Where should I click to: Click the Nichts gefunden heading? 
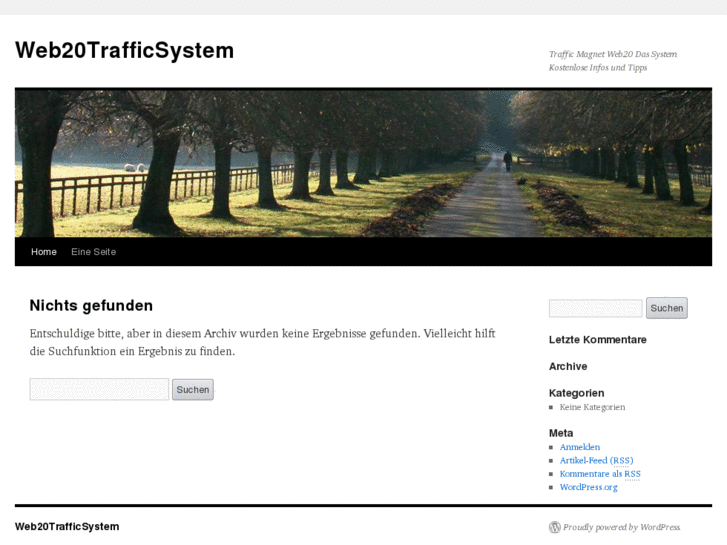(91, 306)
